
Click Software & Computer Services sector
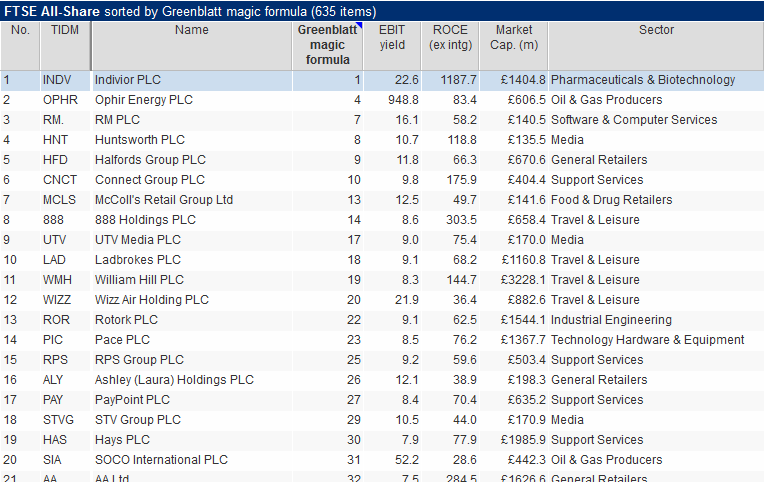pos(634,120)
